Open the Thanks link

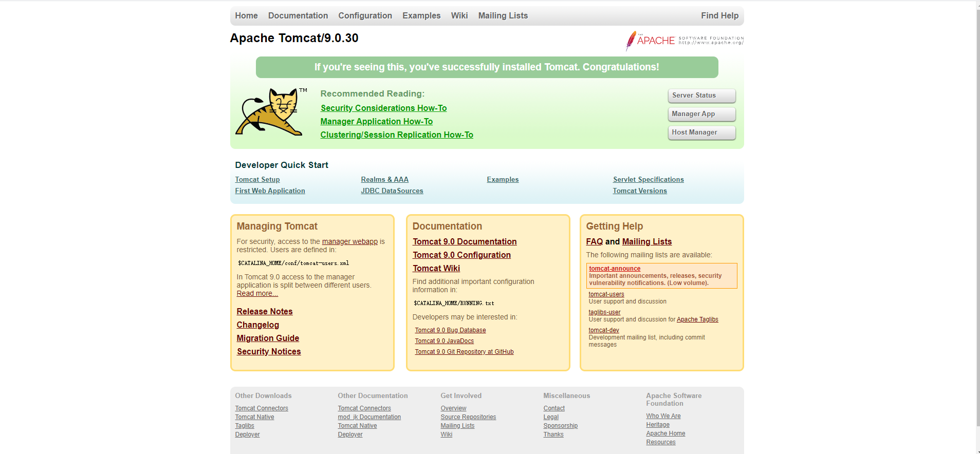pyautogui.click(x=553, y=434)
